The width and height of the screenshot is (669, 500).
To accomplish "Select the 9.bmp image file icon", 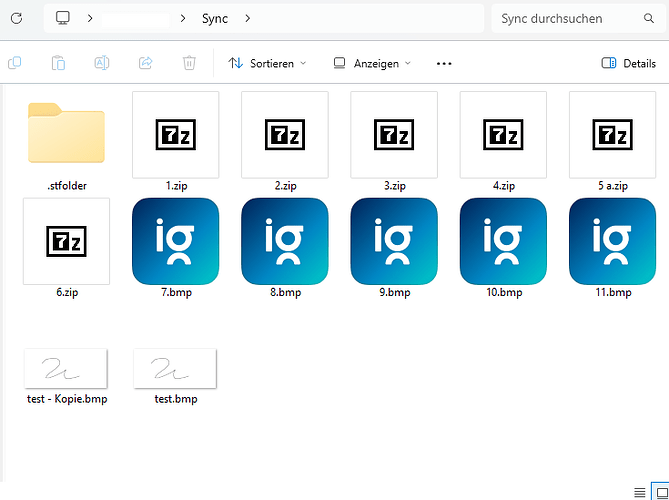I will [x=394, y=241].
